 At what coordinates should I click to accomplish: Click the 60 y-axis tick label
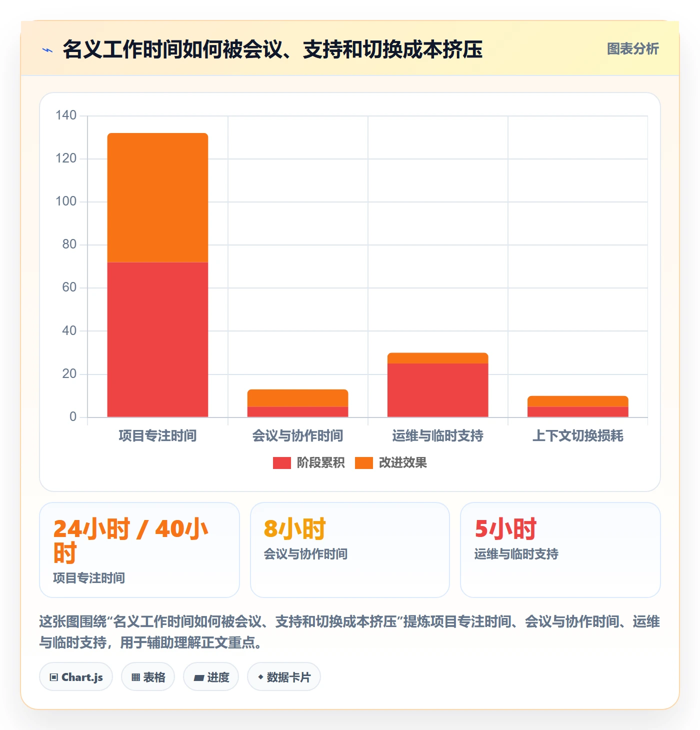[69, 287]
